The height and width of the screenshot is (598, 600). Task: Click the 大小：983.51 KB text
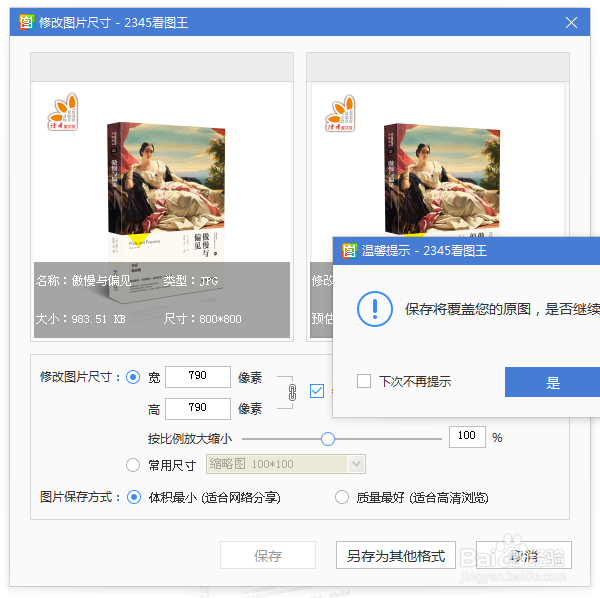pyautogui.click(x=80, y=319)
